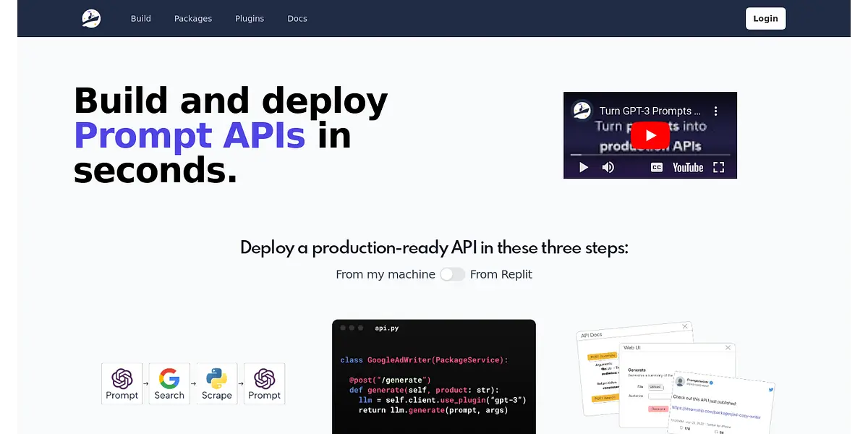Click the Login button

(765, 19)
